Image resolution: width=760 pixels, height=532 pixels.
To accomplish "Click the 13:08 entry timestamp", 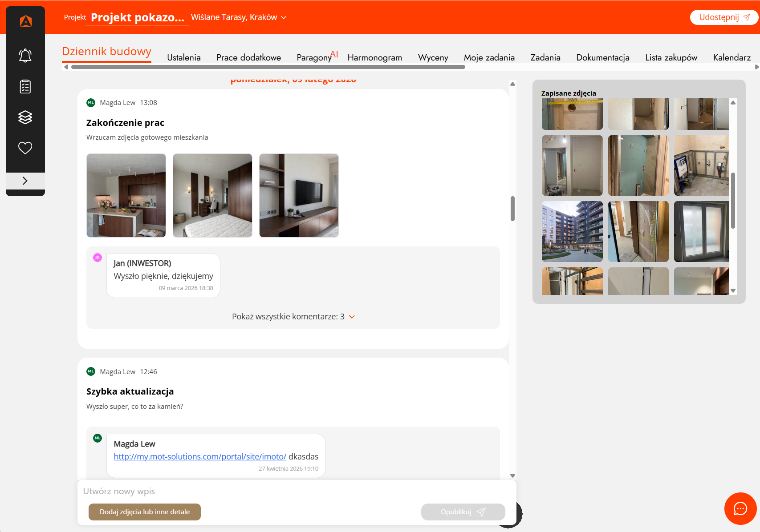I will (148, 103).
